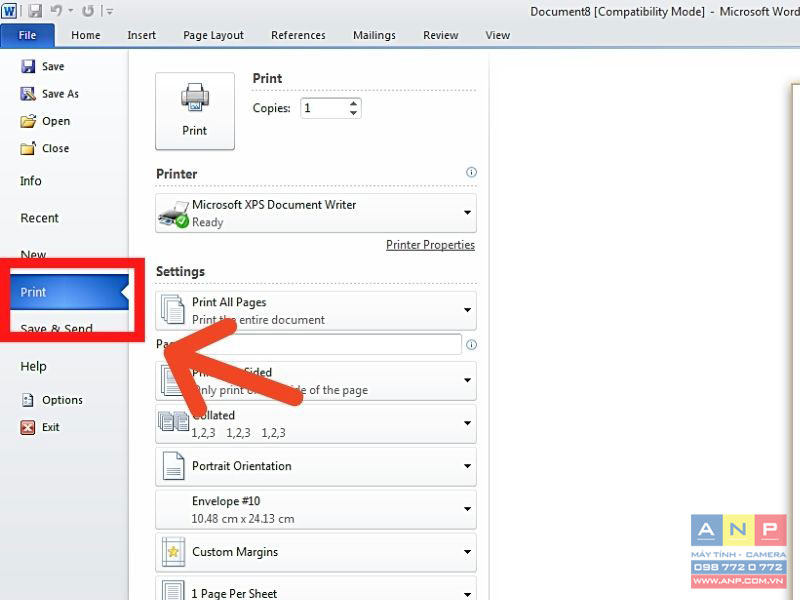Image resolution: width=800 pixels, height=600 pixels.
Task: Switch to the View tab
Action: pyautogui.click(x=497, y=35)
